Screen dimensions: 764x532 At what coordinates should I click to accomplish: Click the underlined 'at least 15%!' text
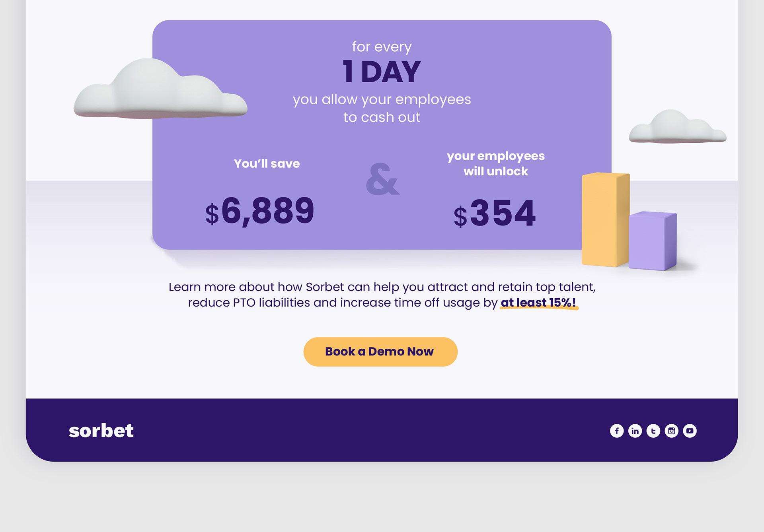[x=539, y=303]
